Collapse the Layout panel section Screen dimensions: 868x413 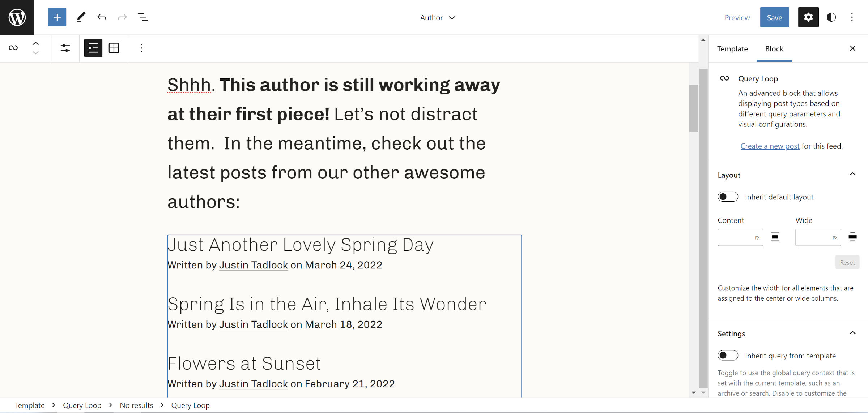coord(853,174)
